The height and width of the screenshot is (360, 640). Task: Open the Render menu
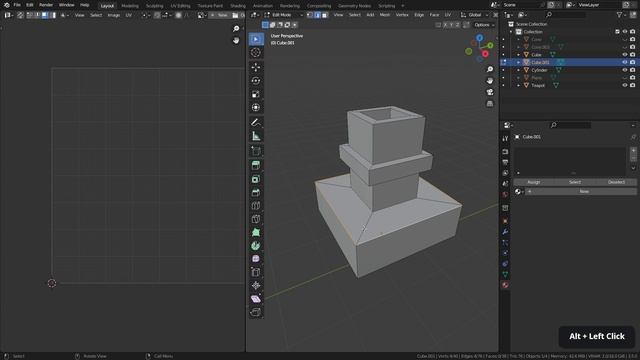click(46, 5)
